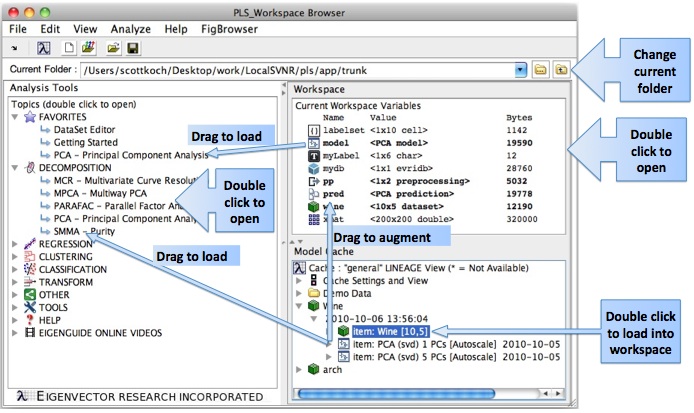Screen dimensions: 694x413
Task: Expand Cache Settings and View node
Action: tap(299, 281)
